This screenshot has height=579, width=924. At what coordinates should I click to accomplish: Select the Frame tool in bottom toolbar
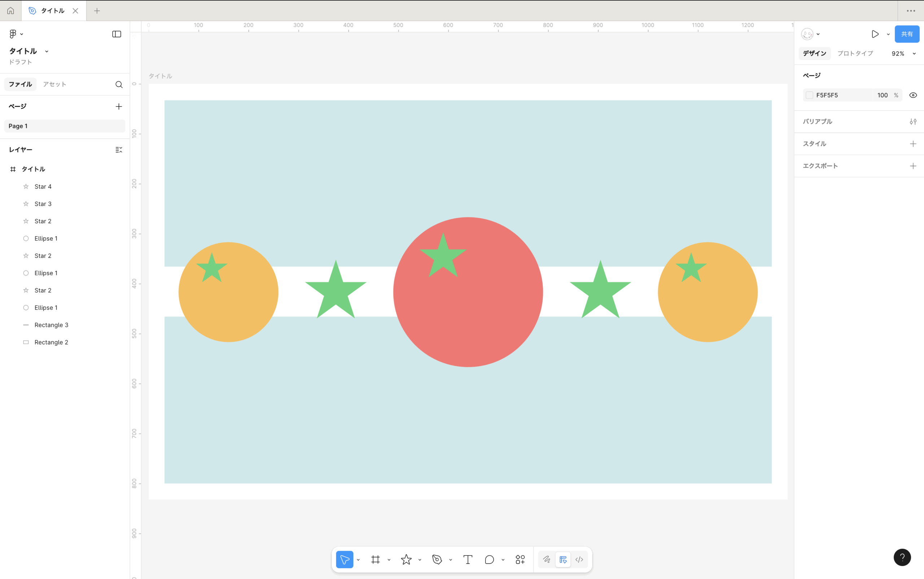tap(375, 559)
